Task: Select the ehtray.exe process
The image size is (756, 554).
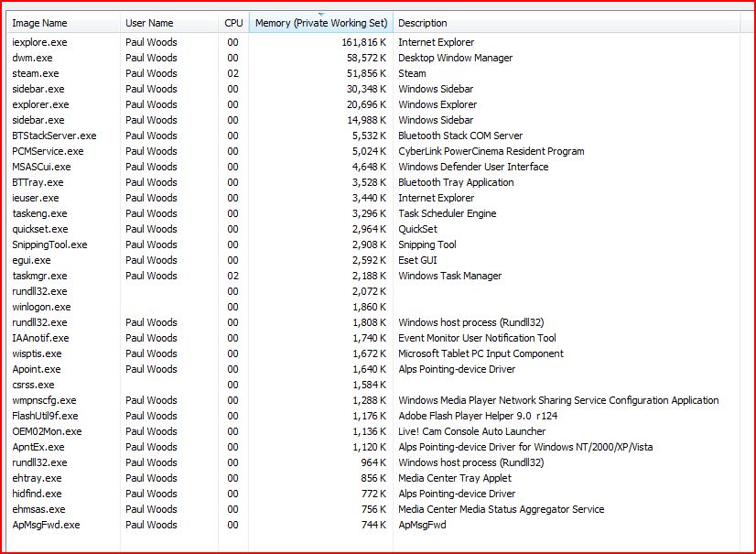Action: tap(37, 478)
